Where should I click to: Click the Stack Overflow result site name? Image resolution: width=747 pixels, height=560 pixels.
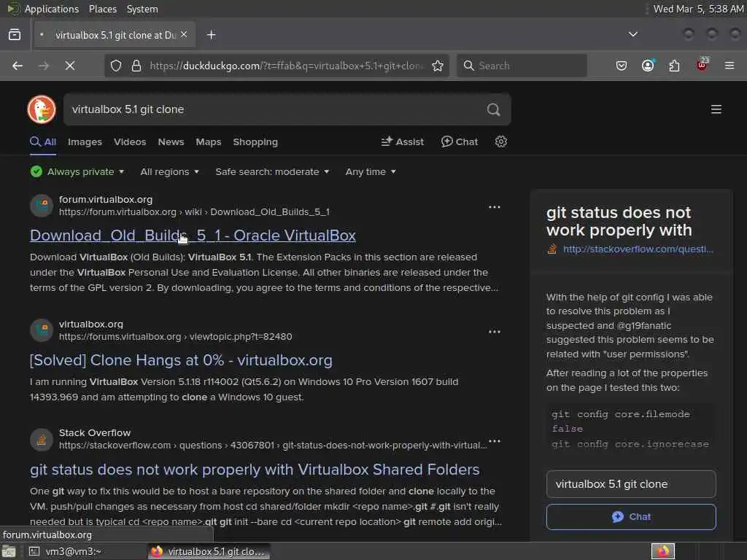click(95, 433)
